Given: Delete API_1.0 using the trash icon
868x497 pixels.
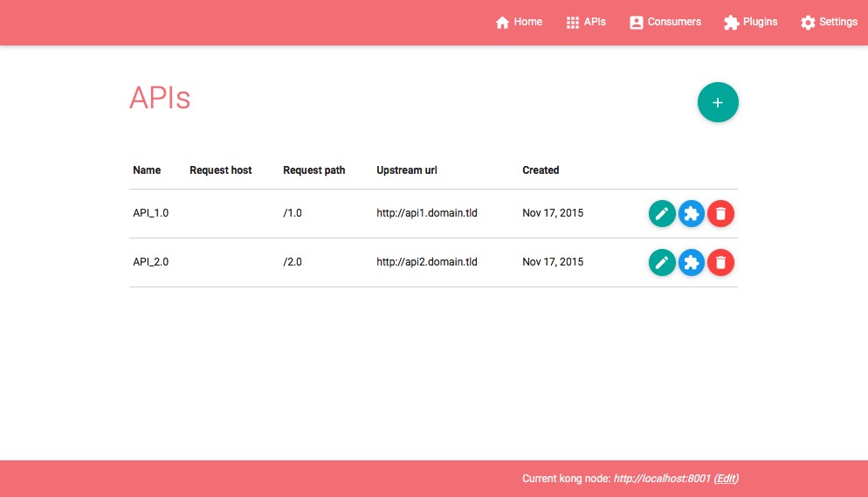Looking at the screenshot, I should click(720, 213).
